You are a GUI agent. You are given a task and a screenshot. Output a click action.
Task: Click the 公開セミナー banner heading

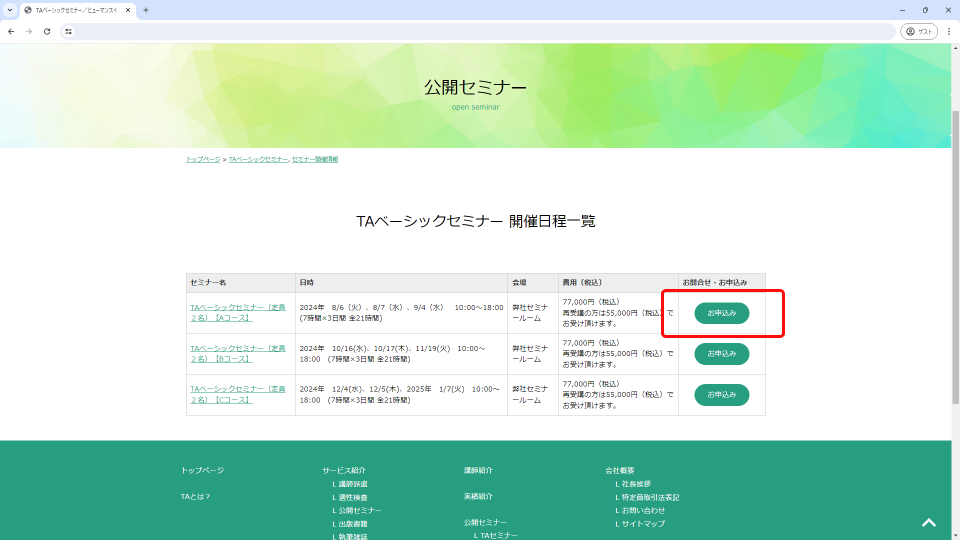coord(476,88)
